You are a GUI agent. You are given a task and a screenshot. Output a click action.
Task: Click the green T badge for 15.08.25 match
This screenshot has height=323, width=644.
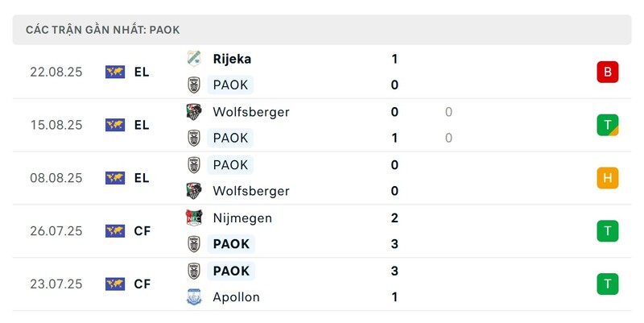pos(608,125)
